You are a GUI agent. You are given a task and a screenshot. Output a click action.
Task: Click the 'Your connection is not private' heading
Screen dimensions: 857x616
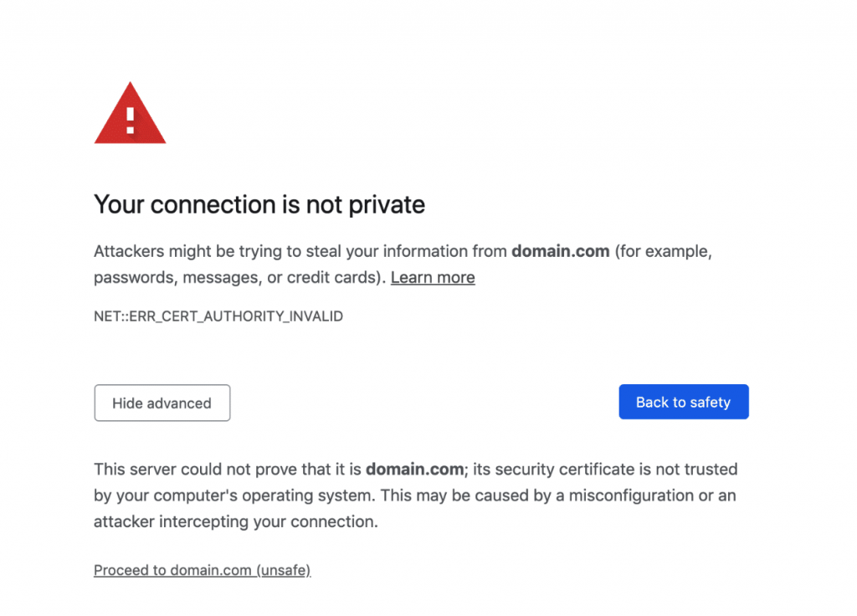click(x=259, y=204)
